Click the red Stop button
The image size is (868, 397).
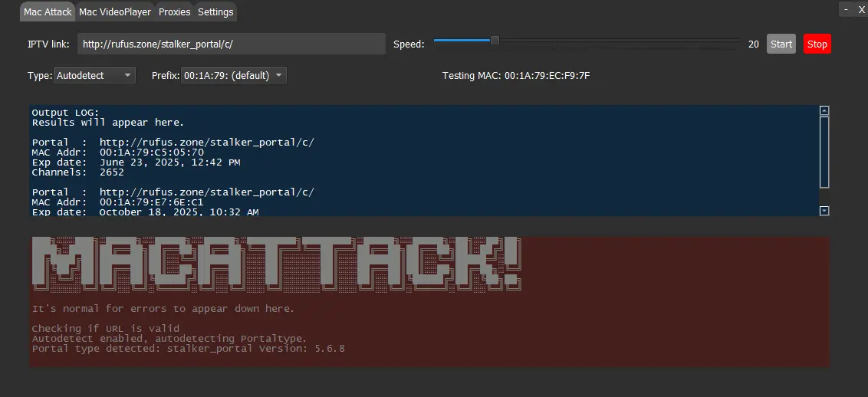(817, 44)
